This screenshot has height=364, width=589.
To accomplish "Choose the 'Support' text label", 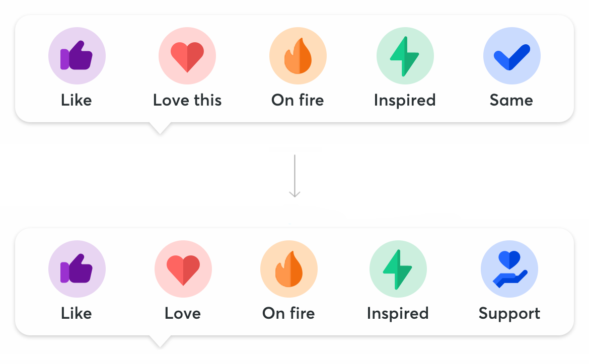I will point(509,314).
